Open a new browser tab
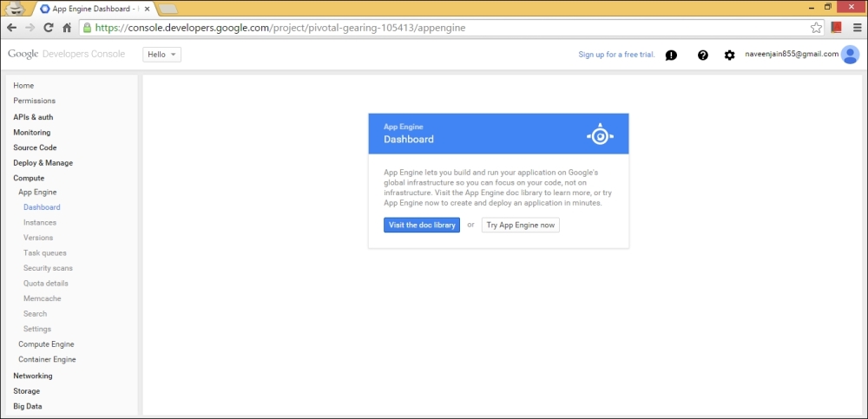The image size is (868, 419). pyautogui.click(x=168, y=9)
